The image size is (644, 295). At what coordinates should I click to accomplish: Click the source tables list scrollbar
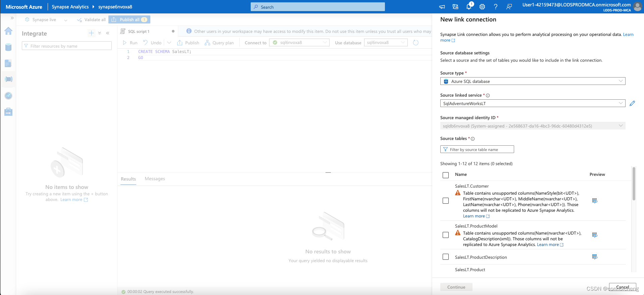(x=634, y=184)
